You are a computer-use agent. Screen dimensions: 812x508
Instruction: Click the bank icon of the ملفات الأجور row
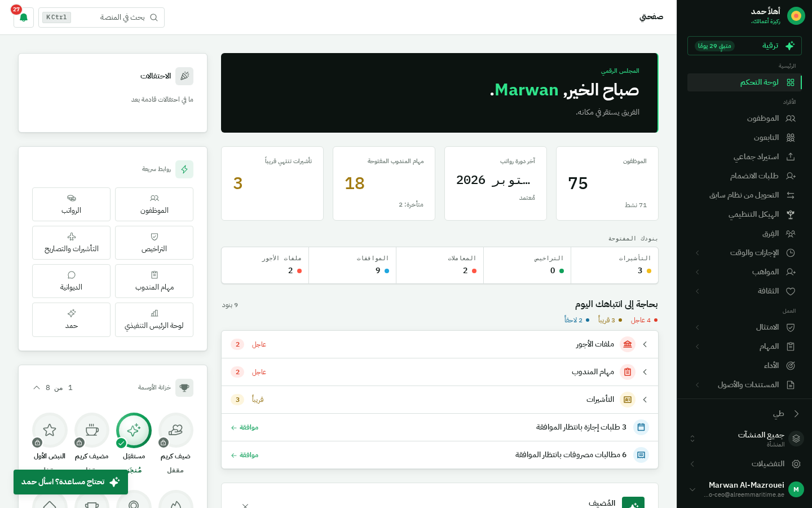628,344
